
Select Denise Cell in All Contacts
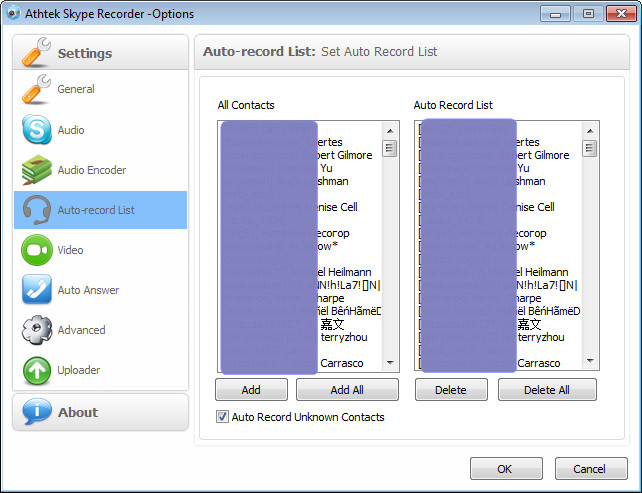pos(300,207)
